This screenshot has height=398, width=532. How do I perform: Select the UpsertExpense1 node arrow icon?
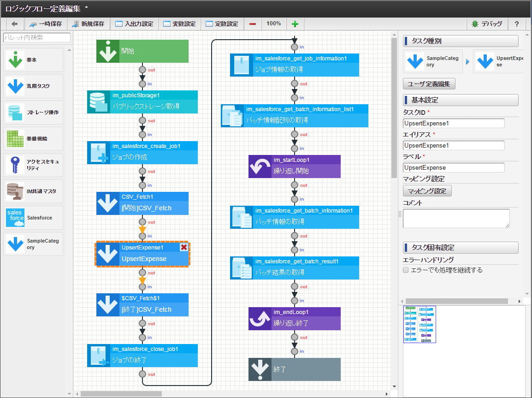tap(108, 254)
